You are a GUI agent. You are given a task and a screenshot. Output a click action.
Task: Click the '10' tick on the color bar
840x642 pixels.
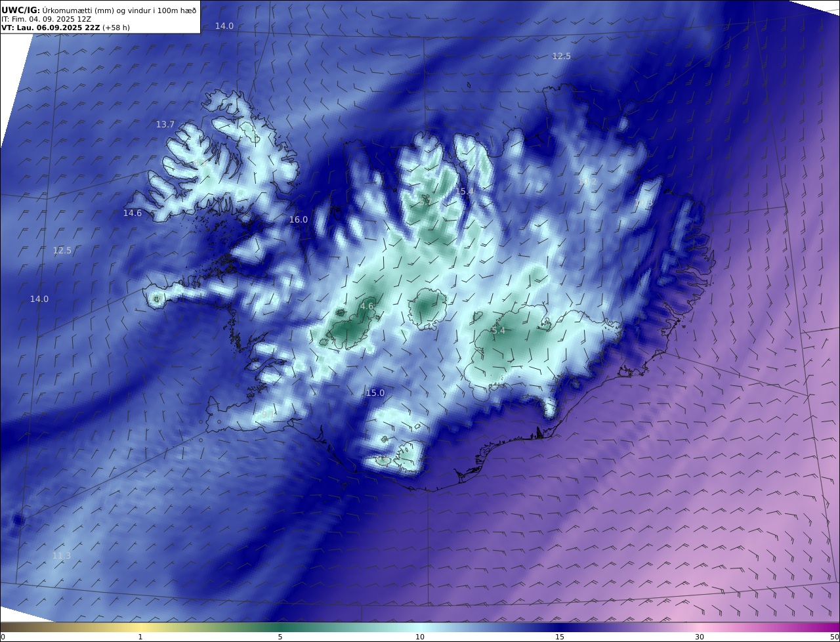[420, 637]
